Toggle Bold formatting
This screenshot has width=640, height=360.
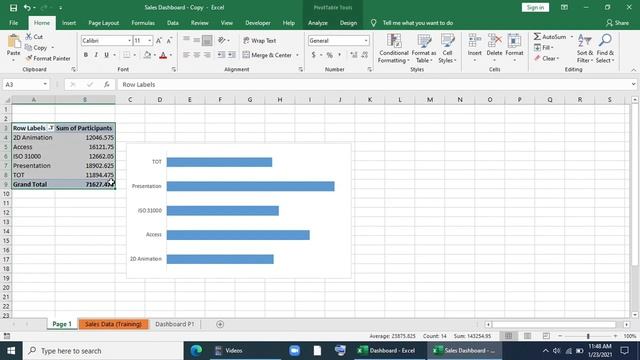point(86,55)
